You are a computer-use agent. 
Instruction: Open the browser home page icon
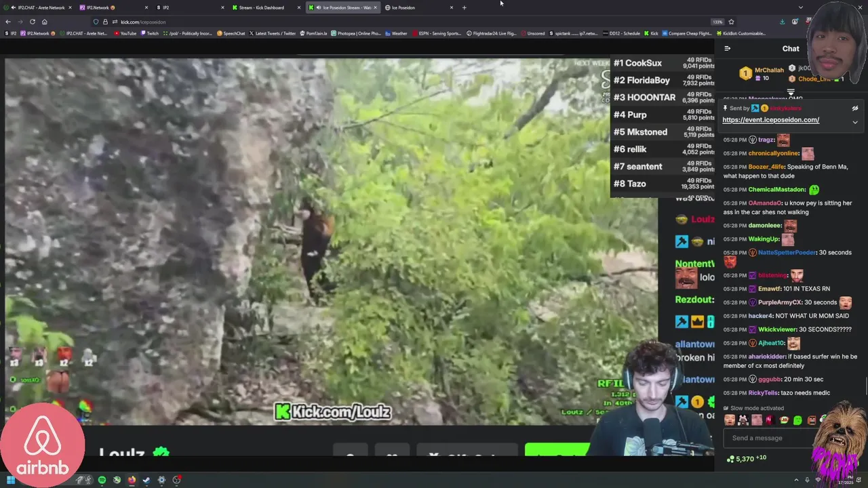[x=44, y=22]
